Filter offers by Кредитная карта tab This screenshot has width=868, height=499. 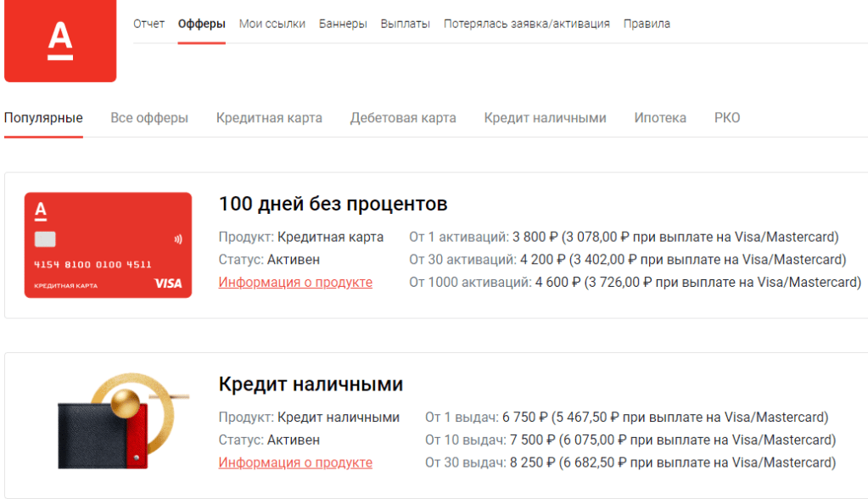coord(269,118)
